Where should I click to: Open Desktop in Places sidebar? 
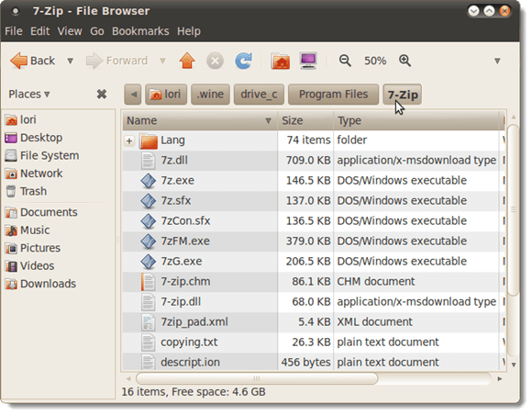34,138
